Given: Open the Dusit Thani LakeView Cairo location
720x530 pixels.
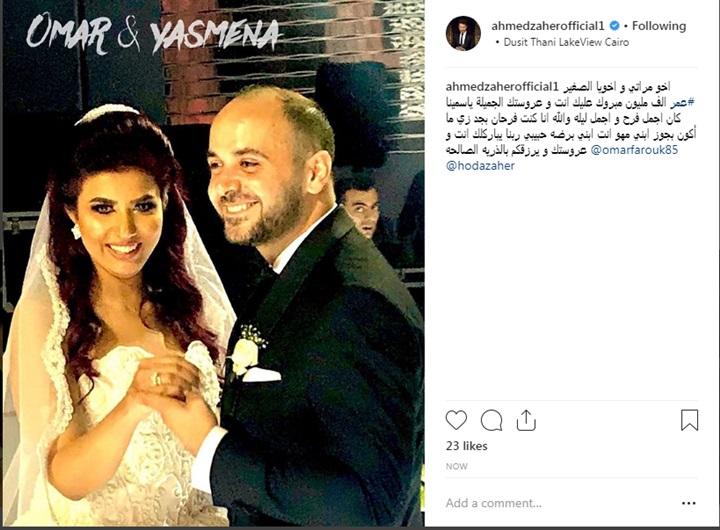Looking at the screenshot, I should coord(566,42).
